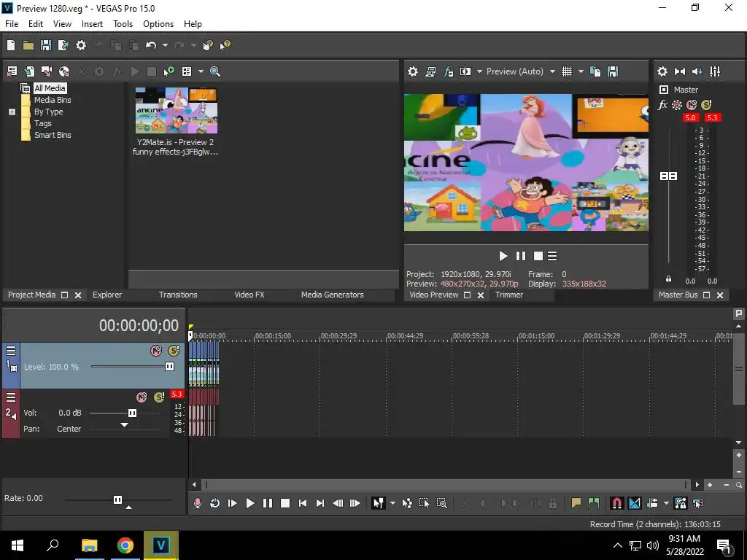The image size is (747, 560).
Task: Open the Normal Edit Tool dropdown arrow
Action: [x=392, y=503]
